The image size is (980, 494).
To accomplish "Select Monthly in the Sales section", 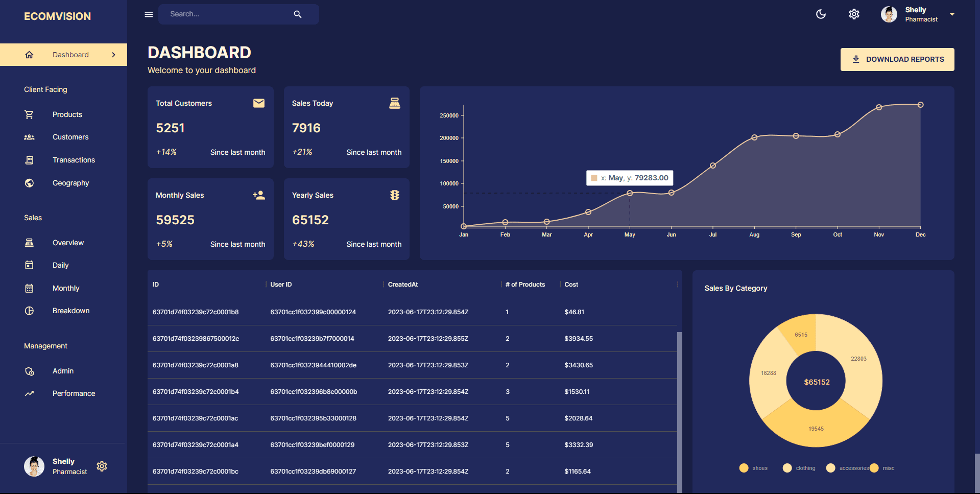I will 66,288.
